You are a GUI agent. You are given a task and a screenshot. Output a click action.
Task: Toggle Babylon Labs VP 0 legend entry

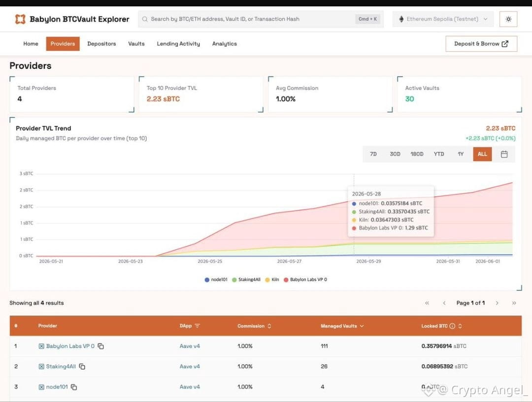pos(305,279)
